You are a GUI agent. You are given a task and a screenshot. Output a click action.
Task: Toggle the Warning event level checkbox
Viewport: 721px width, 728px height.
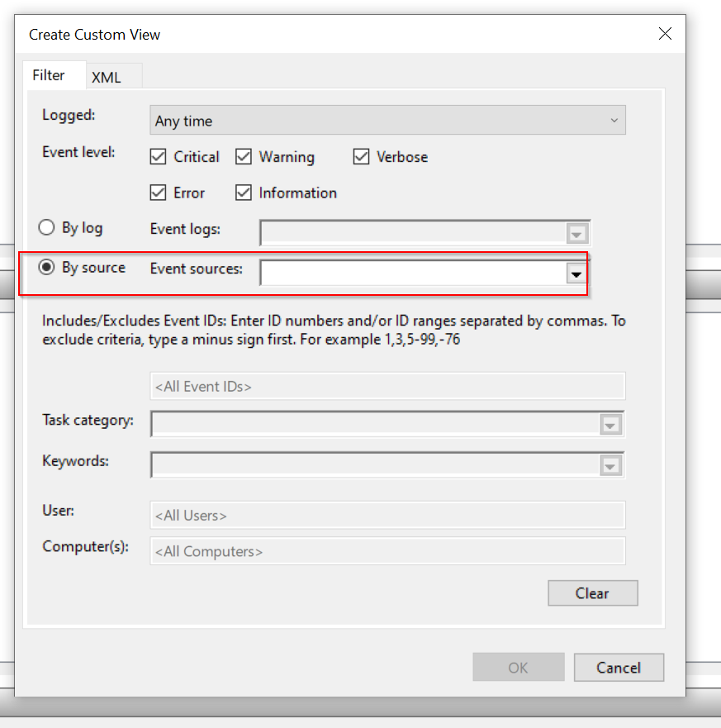(x=244, y=157)
